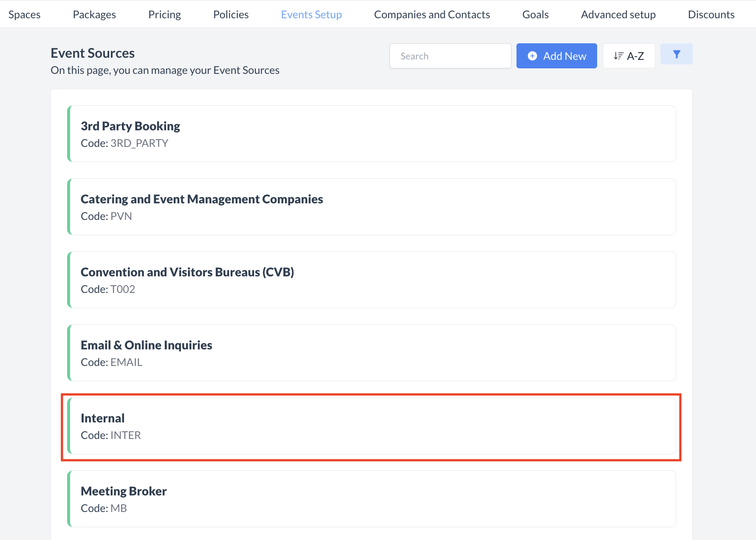This screenshot has height=540, width=756.
Task: Select the Policies tab
Action: coord(231,14)
